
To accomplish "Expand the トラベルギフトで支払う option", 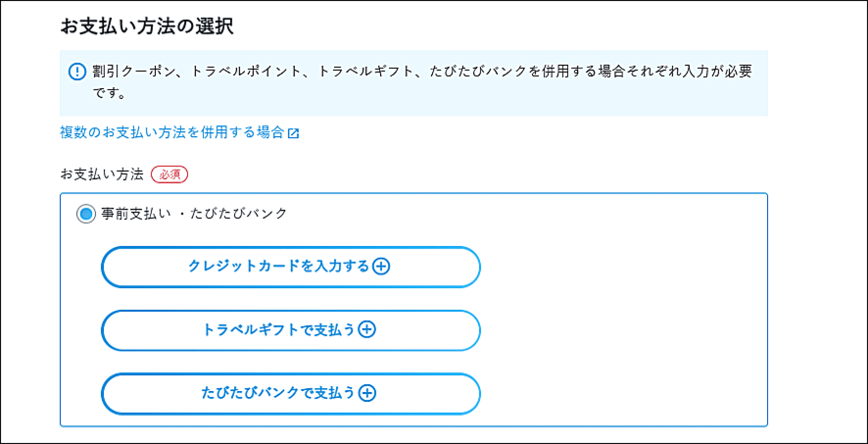I will 278,330.
